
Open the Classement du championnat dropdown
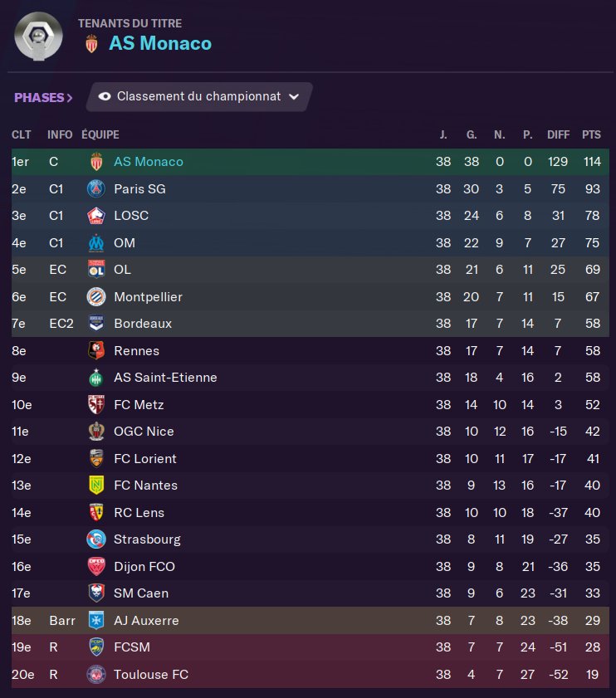[x=199, y=97]
